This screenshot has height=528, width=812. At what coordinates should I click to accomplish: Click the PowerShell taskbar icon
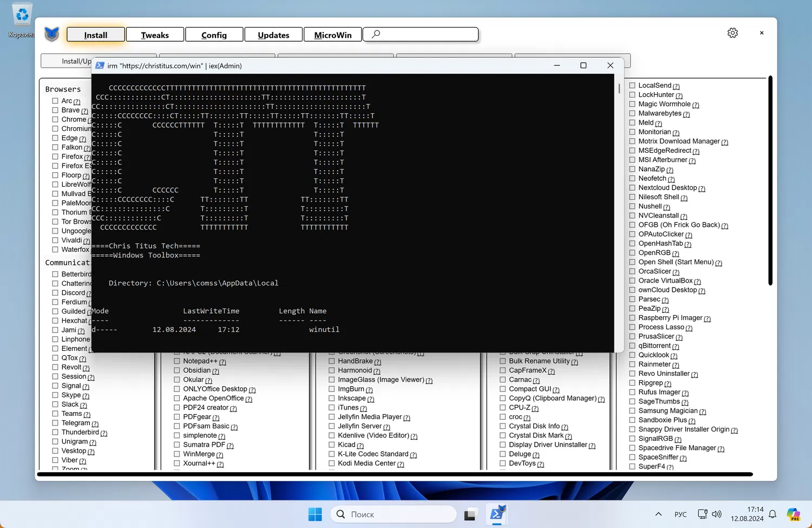496,514
